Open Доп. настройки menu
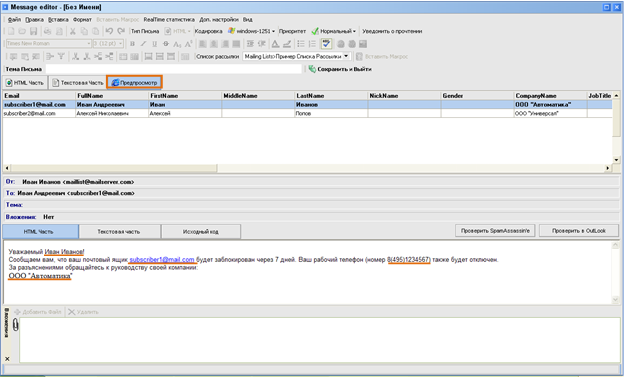The width and height of the screenshot is (625, 377). point(219,20)
